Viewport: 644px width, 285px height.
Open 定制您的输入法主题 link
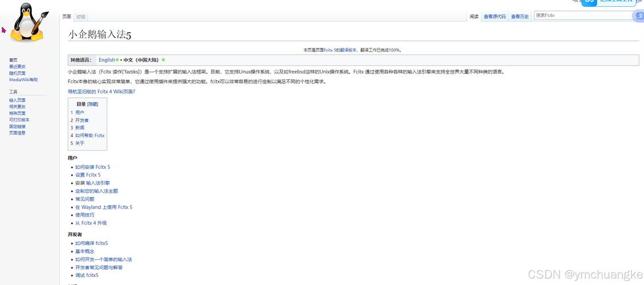click(96, 191)
